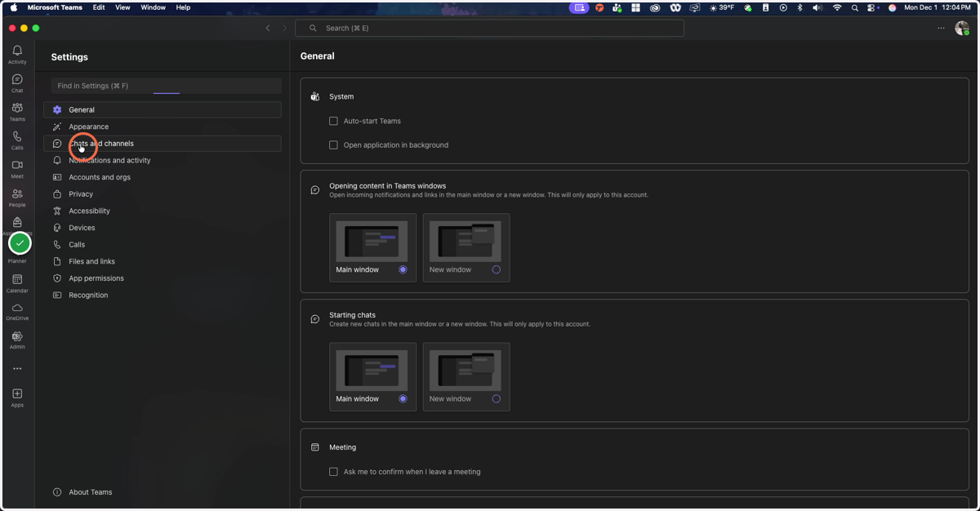Open the volume control in menu bar
The height and width of the screenshot is (511, 980).
[x=818, y=7]
